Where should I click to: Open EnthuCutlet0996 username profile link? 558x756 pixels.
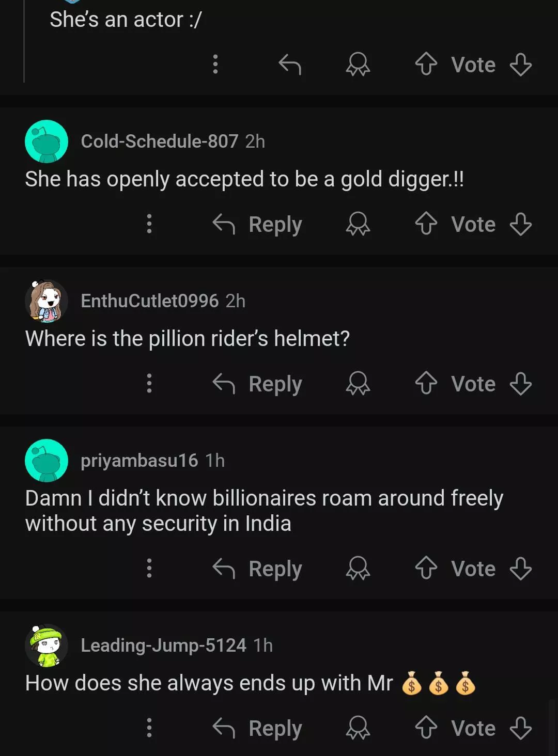pyautogui.click(x=150, y=301)
